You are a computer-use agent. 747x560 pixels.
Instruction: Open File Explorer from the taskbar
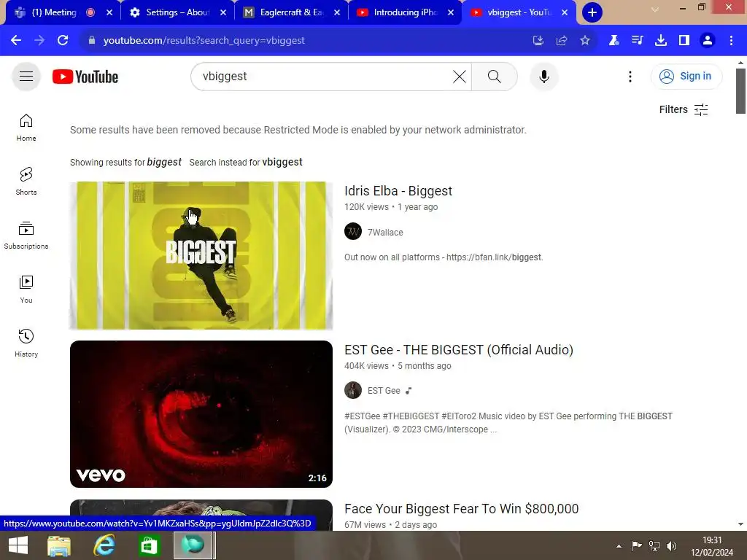click(59, 545)
